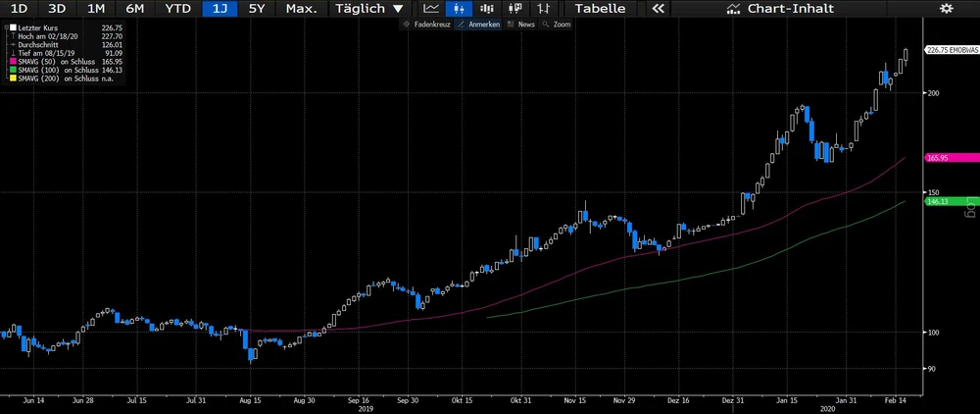Click the magenta SMAVG (50) legend swatch
Screen dimensions: 980x414
pos(8,62)
